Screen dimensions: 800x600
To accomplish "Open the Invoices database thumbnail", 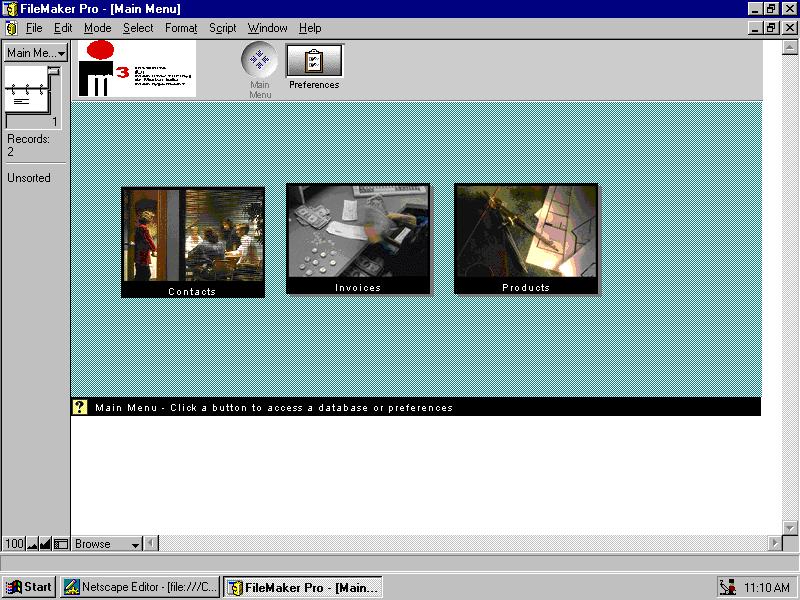I will point(358,239).
